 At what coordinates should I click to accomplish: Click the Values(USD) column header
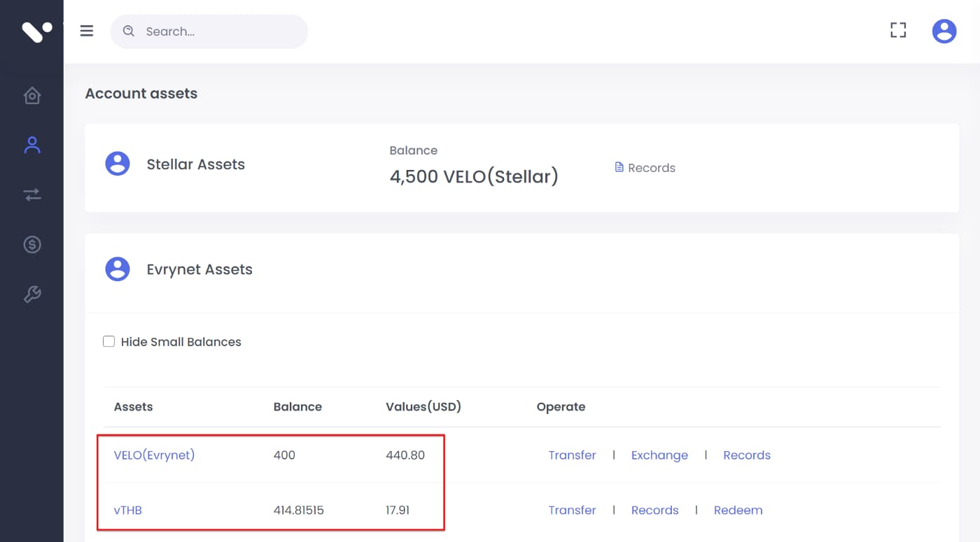[423, 407]
